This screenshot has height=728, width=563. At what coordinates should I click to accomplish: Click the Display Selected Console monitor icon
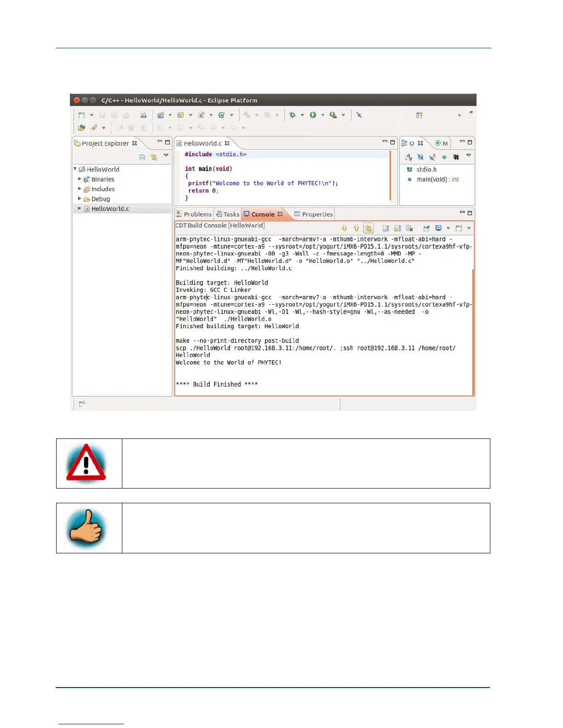(438, 228)
